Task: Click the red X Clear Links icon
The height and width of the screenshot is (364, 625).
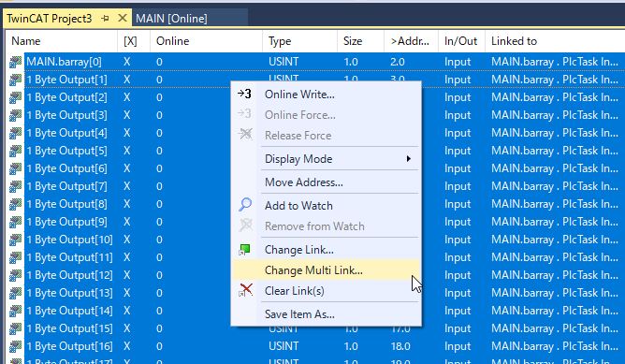Action: (x=245, y=290)
